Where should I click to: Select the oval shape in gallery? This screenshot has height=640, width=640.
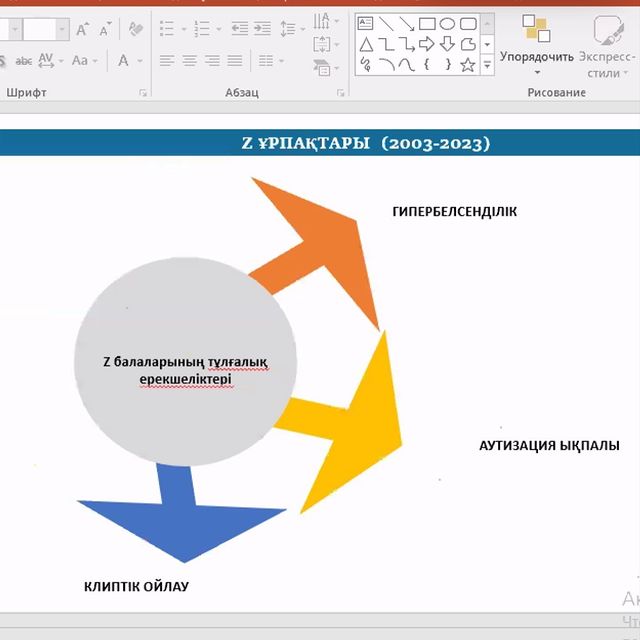pos(447,23)
